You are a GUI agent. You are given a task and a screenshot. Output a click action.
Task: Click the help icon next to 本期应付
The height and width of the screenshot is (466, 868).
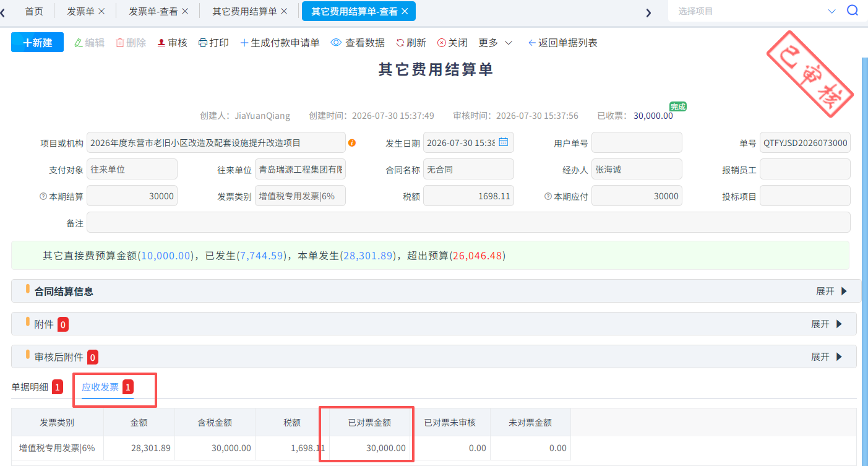548,196
